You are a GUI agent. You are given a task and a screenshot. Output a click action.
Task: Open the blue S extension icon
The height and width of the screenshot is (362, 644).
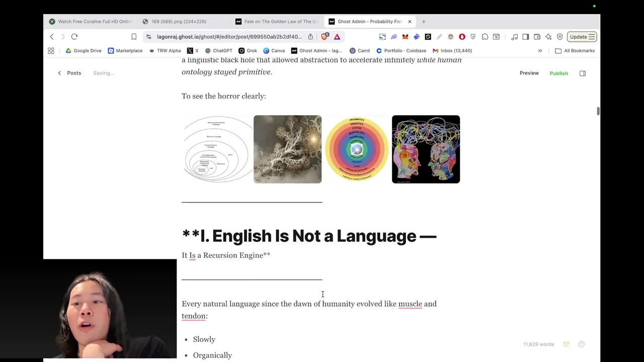point(382,37)
